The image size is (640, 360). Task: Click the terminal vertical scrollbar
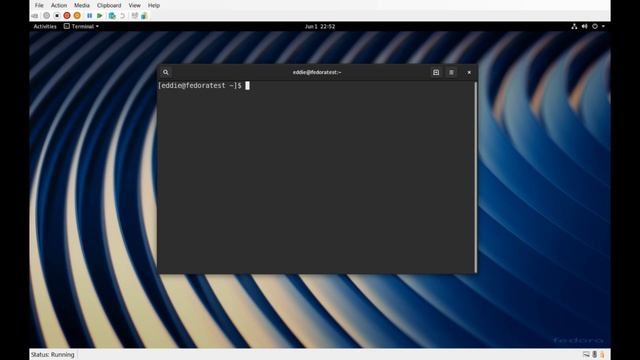476,177
